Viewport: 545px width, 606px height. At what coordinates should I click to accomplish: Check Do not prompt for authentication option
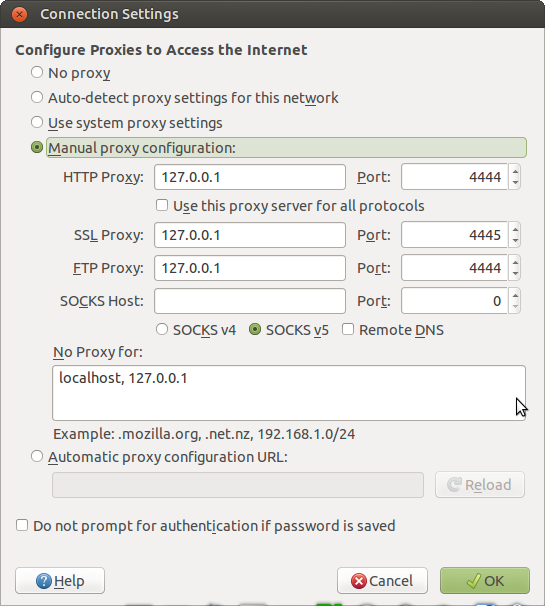coord(22,525)
